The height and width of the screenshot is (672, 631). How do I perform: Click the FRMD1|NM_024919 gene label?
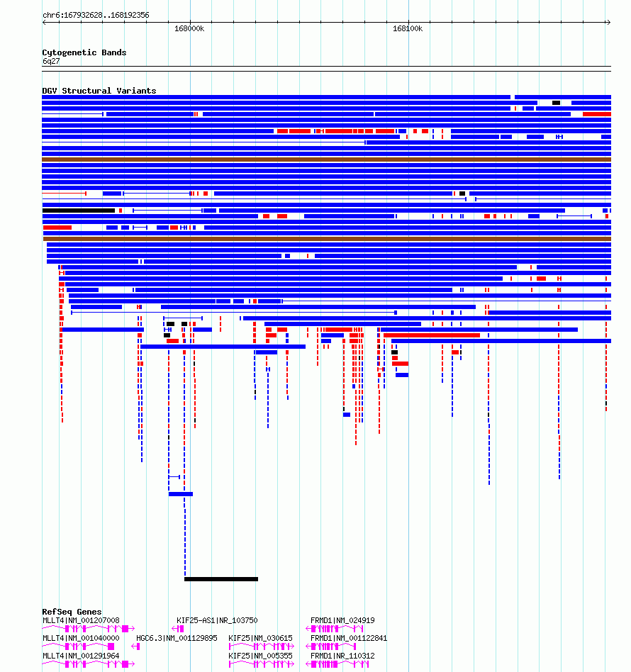[342, 620]
